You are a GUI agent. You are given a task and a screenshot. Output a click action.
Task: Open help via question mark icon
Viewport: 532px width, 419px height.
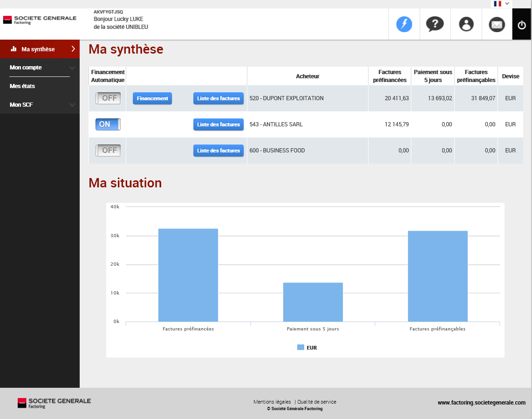435,24
